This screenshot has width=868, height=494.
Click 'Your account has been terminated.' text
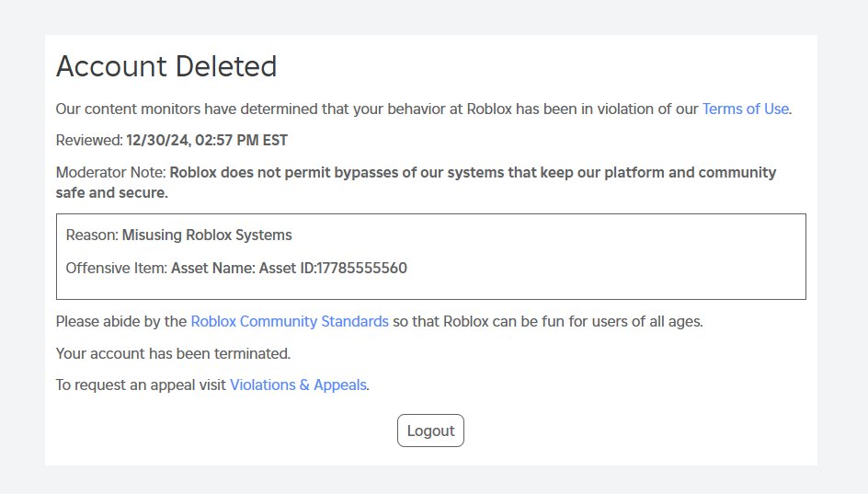tap(173, 353)
